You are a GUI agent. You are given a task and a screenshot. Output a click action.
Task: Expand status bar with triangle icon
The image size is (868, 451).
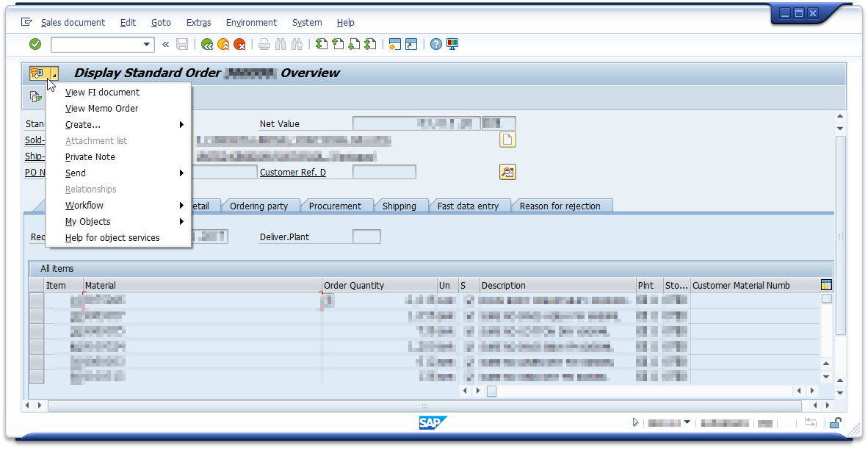[635, 422]
